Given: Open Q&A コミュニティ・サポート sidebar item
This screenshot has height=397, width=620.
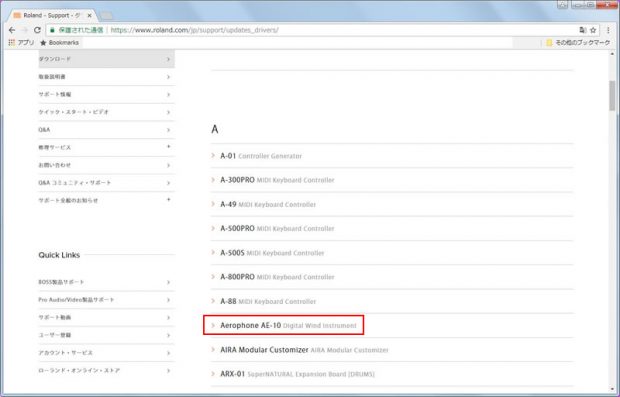Looking at the screenshot, I should point(106,183).
